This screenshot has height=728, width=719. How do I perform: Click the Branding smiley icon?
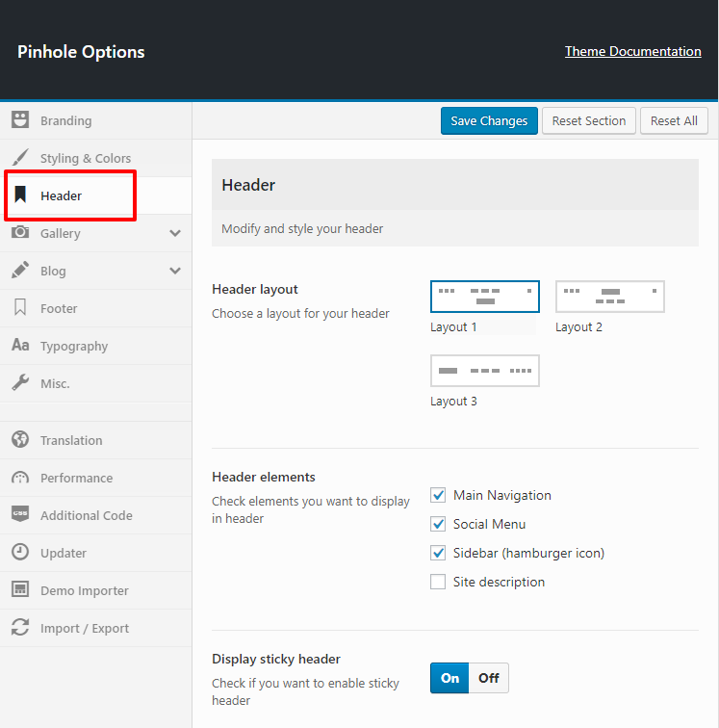click(x=20, y=119)
